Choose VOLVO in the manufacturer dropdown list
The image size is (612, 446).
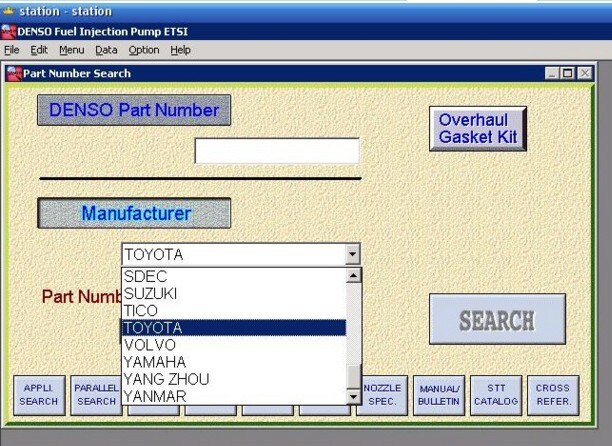pyautogui.click(x=149, y=345)
